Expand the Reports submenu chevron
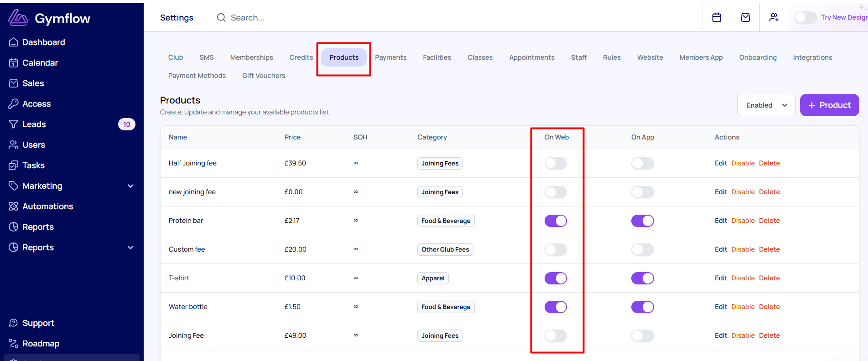Viewport: 868px width, 361px height. tap(130, 248)
